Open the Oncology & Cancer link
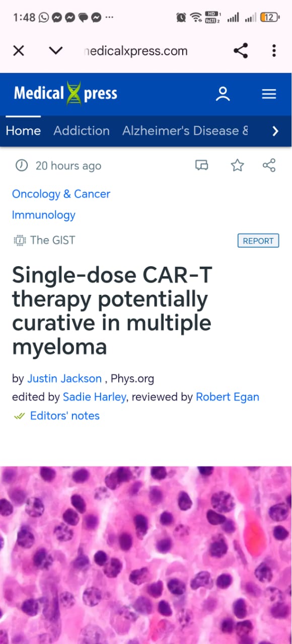Screen dimensions: 292x644 (61, 194)
